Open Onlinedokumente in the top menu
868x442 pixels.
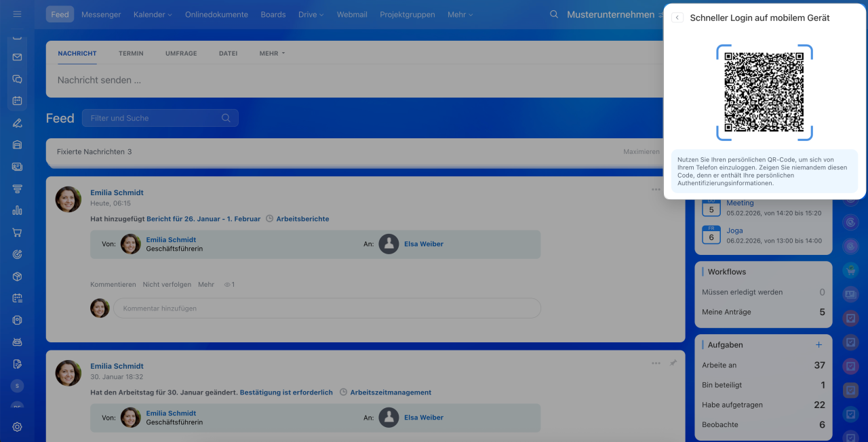pos(216,14)
